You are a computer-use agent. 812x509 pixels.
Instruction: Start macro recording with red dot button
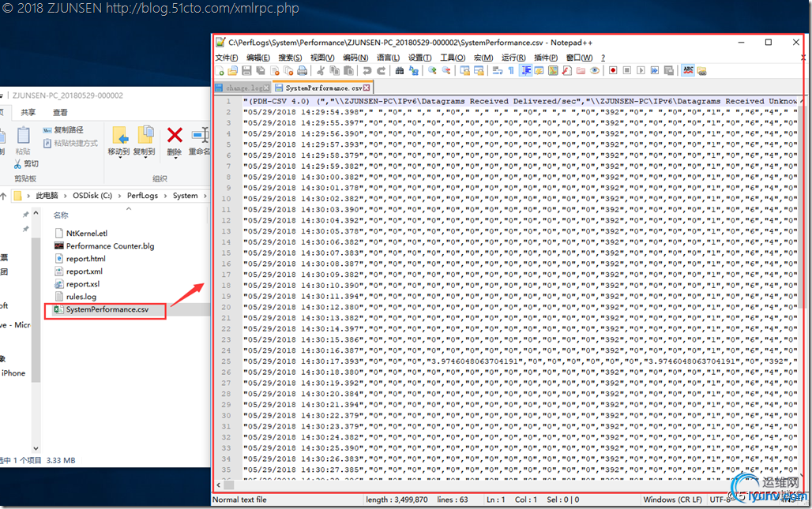[613, 71]
